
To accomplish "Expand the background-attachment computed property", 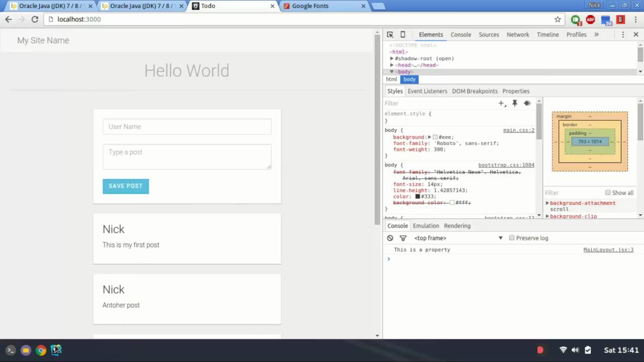I will (547, 203).
